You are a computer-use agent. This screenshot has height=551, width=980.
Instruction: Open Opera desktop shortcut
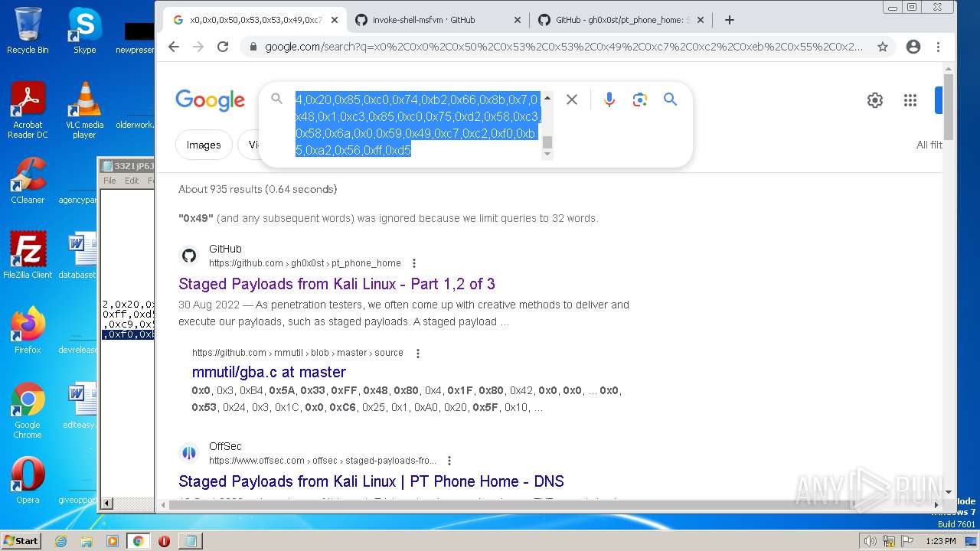tap(28, 481)
